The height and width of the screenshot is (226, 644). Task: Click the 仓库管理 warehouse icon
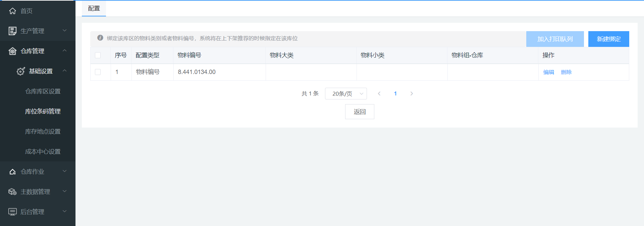tap(12, 51)
